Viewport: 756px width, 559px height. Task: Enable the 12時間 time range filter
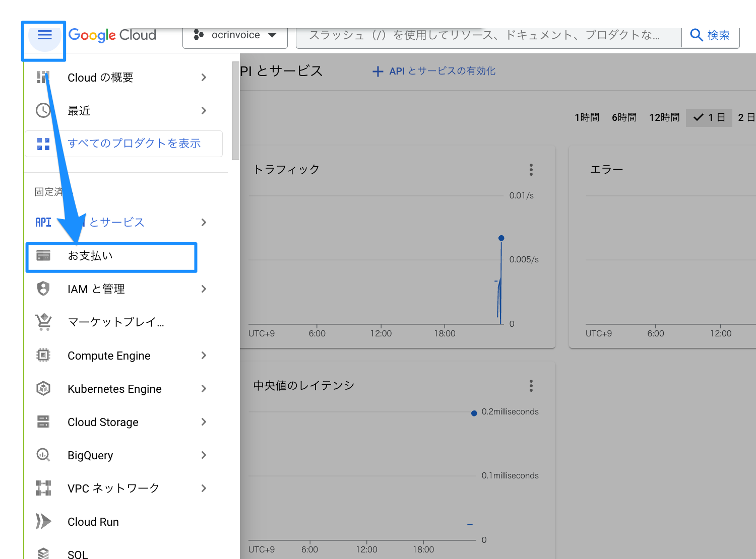pos(664,117)
